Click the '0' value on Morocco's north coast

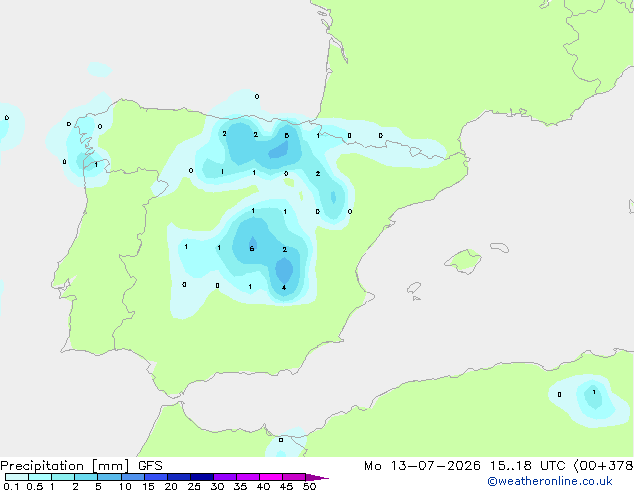pos(281,440)
